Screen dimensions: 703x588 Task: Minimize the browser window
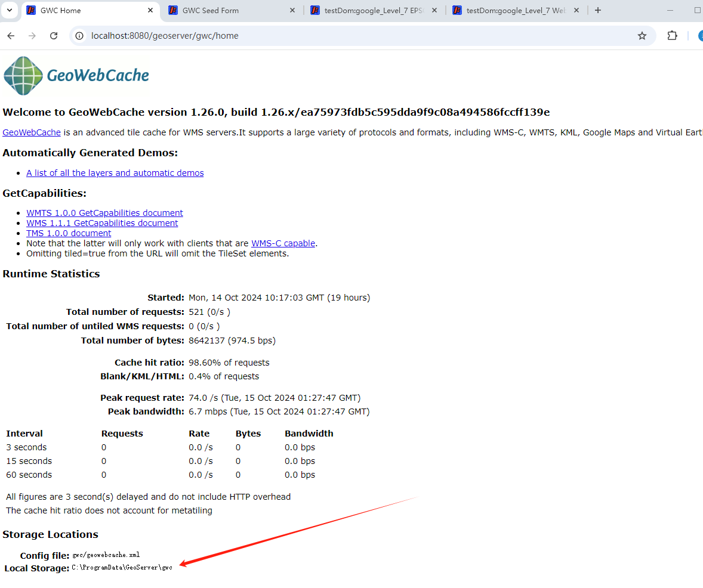pyautogui.click(x=670, y=10)
